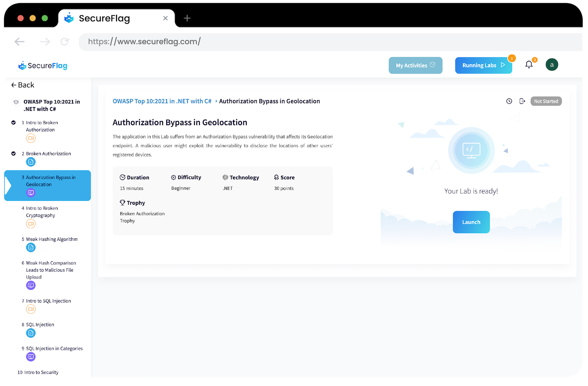Open My Activities
588x386 pixels.
tap(416, 66)
